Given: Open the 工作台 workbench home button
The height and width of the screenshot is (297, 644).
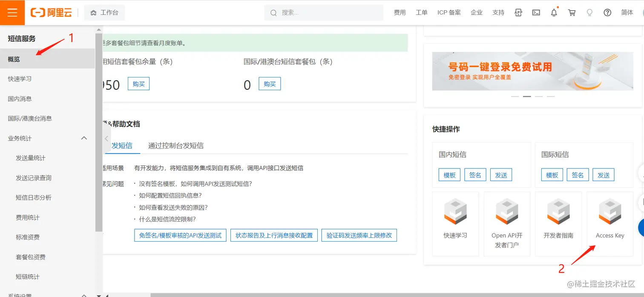Looking at the screenshot, I should 104,13.
